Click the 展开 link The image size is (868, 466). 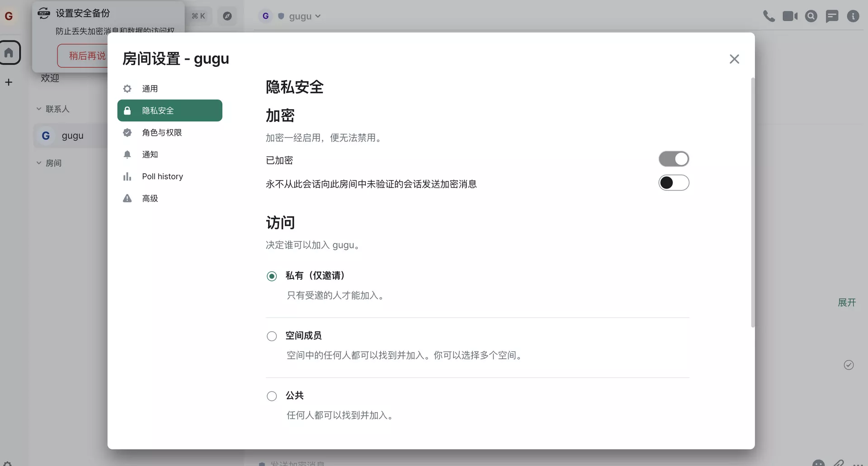tap(846, 302)
